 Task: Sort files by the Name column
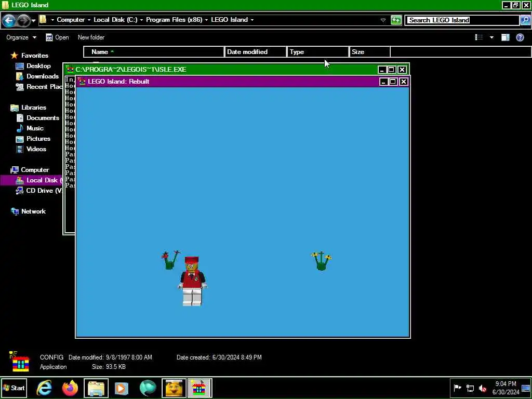point(154,52)
